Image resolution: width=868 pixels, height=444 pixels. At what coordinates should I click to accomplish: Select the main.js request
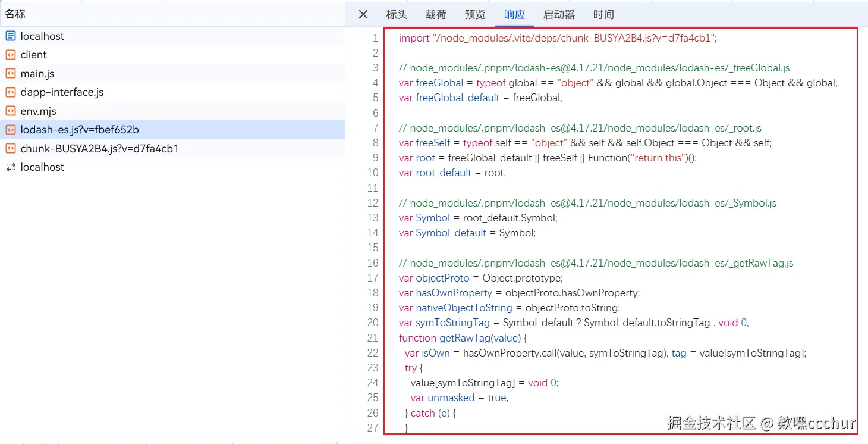(172, 73)
